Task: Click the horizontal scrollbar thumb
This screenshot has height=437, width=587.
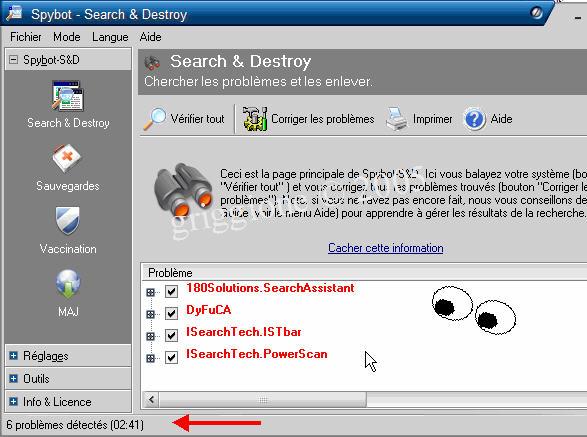Action: 263,400
